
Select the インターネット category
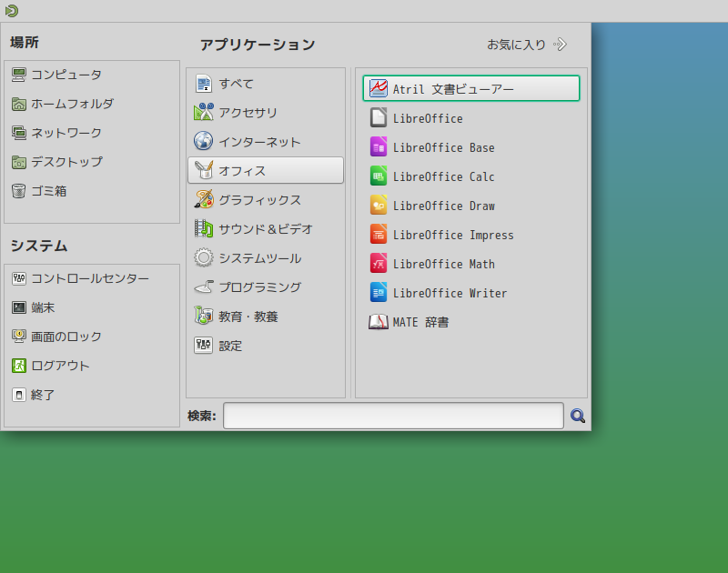point(266,142)
